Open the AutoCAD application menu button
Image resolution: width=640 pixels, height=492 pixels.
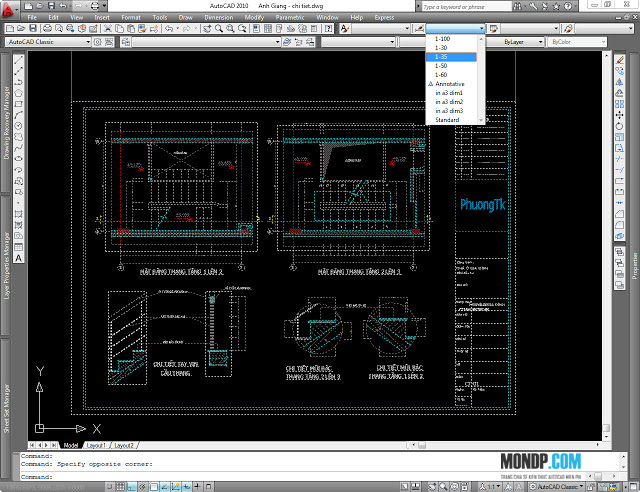[8, 9]
